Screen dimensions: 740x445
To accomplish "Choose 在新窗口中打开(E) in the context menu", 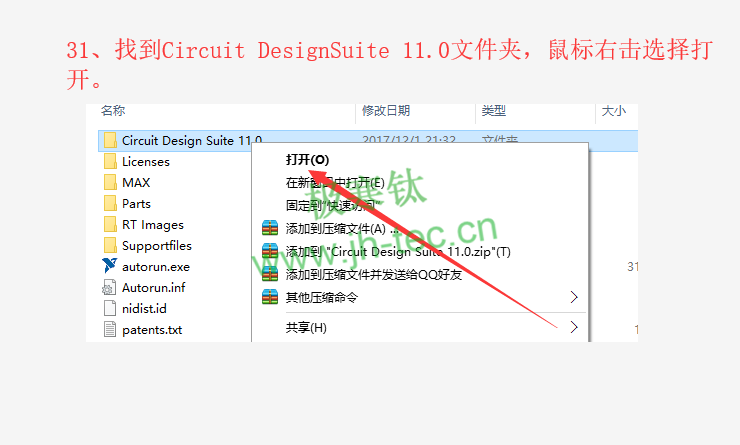I will (335, 183).
